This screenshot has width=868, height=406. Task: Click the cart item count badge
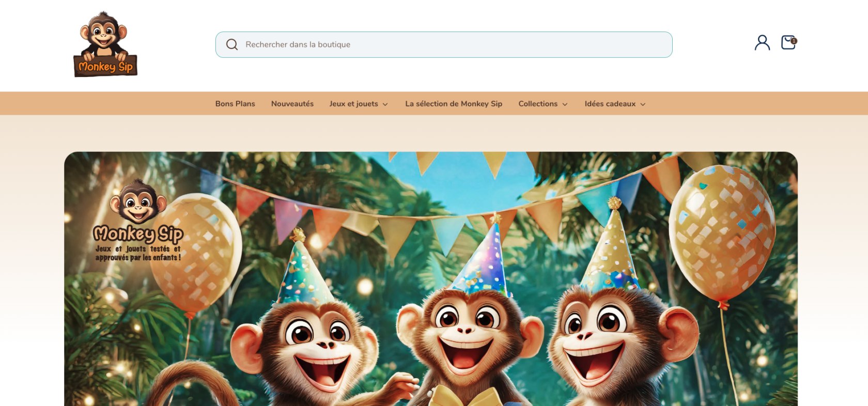(x=794, y=41)
